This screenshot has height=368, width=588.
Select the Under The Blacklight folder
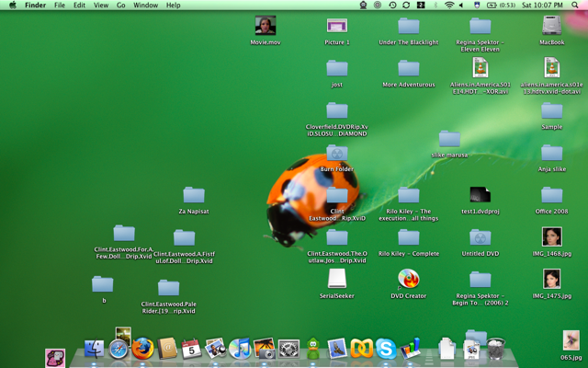point(408,26)
